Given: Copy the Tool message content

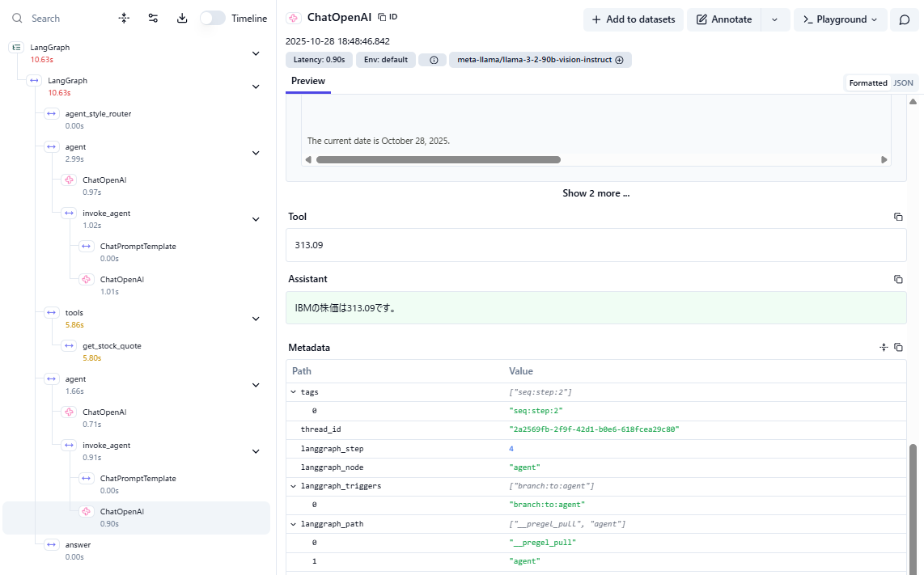Looking at the screenshot, I should (898, 217).
